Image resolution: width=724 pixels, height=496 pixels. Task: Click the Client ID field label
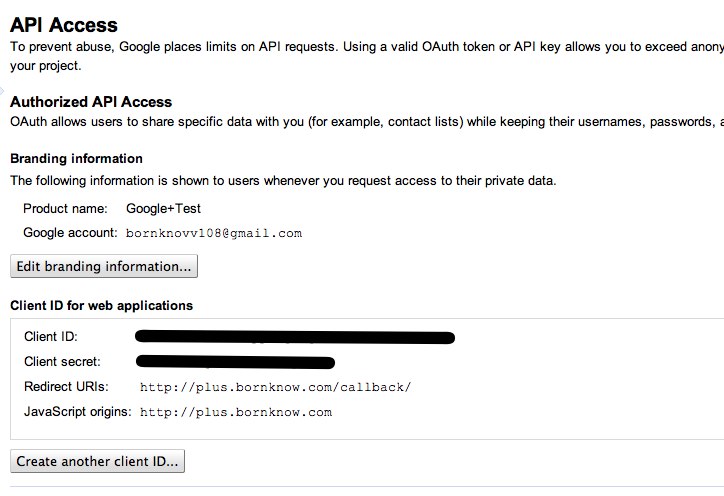click(x=51, y=337)
